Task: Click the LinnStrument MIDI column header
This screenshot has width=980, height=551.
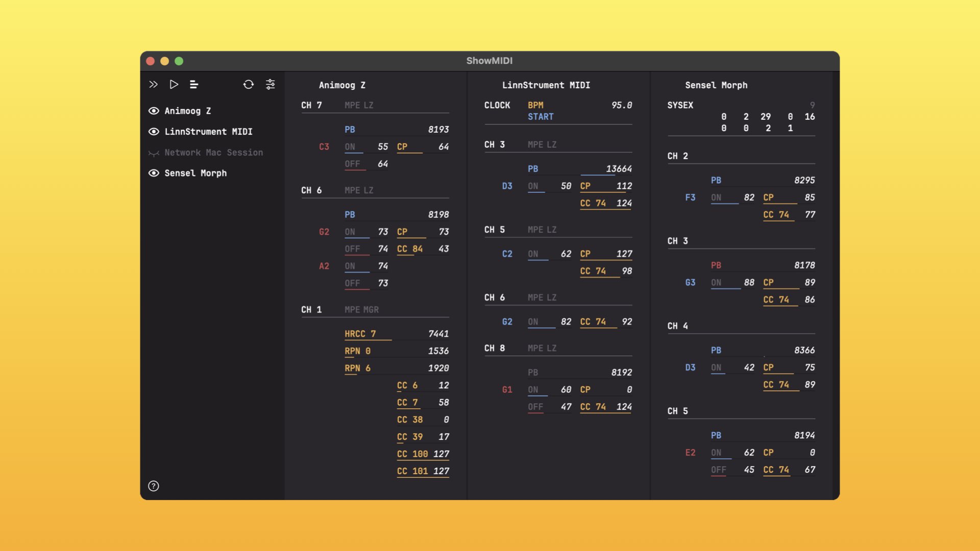Action: point(546,85)
